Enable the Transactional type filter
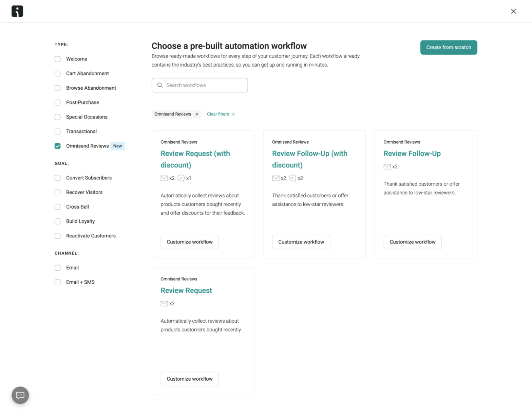The height and width of the screenshot is (413, 532). [x=57, y=131]
